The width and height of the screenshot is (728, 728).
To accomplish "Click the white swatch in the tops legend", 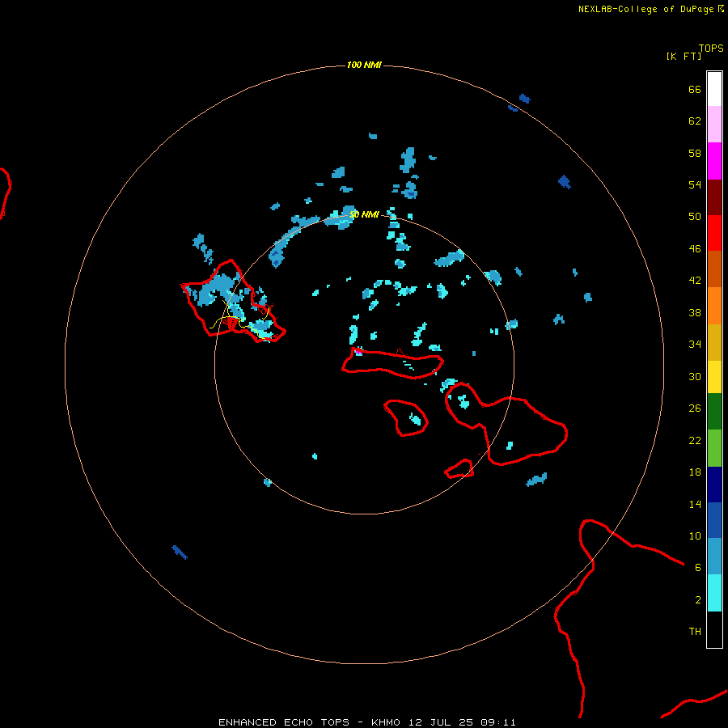I will point(714,89).
